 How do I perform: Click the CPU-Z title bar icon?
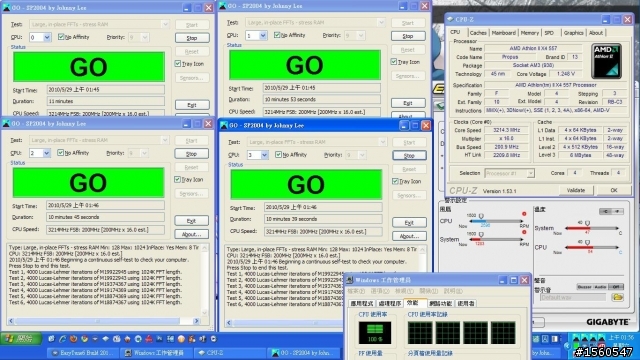450,19
